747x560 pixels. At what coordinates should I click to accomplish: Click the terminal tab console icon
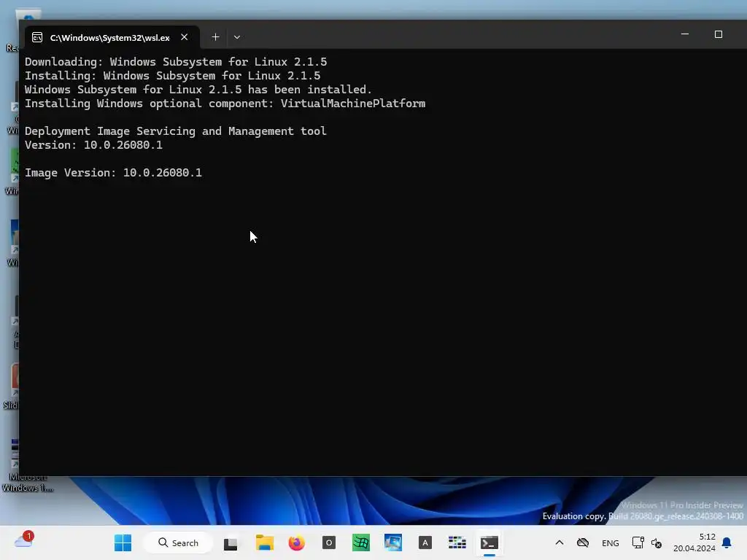(37, 38)
